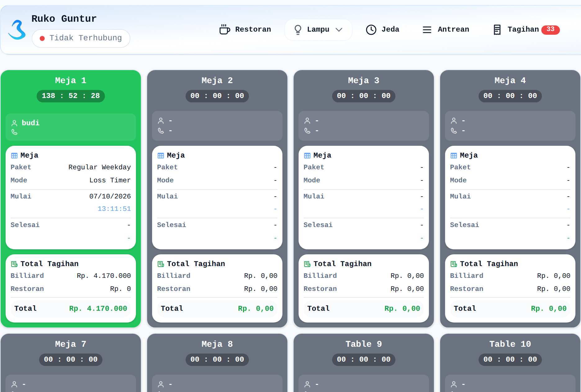Viewport: 581px width, 392px height.
Task: Click the person icon in Meja 3 card
Action: (307, 121)
